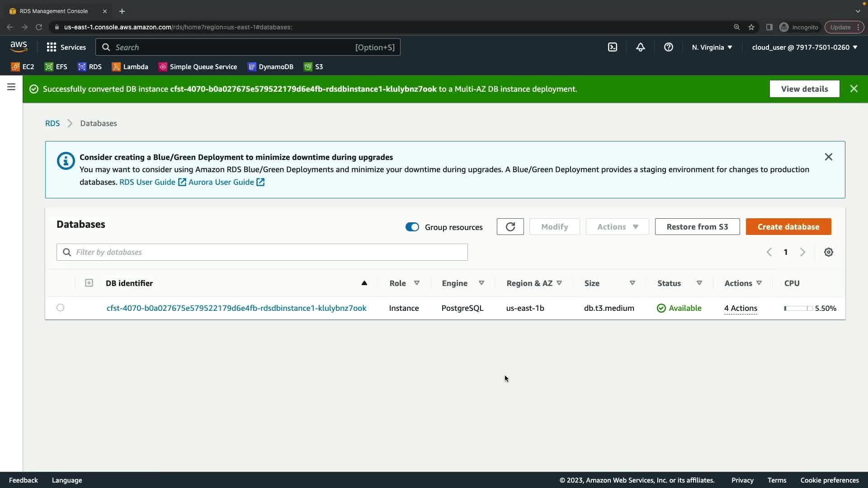Open the RDS User Guide link

point(147,182)
